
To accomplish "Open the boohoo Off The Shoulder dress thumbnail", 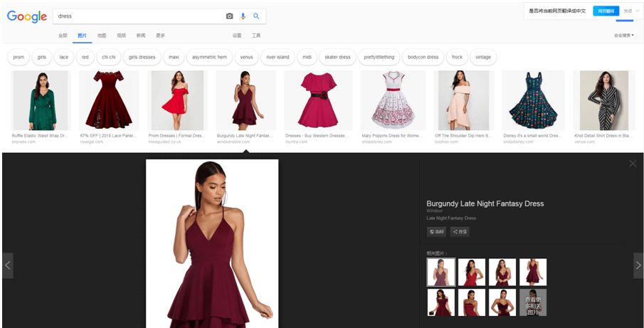I will coord(464,100).
